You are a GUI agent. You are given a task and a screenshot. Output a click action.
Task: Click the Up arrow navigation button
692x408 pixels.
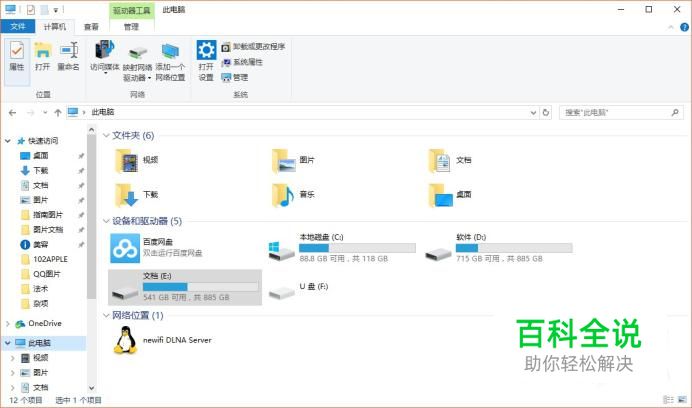[x=58, y=113]
